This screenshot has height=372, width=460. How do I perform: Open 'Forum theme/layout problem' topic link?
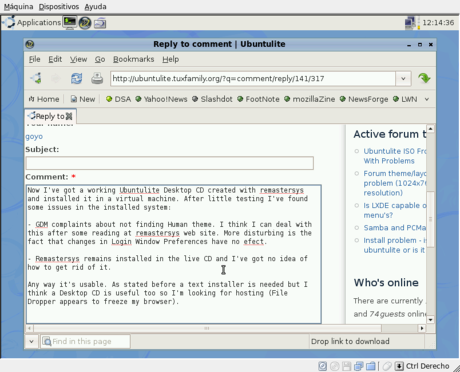click(395, 183)
